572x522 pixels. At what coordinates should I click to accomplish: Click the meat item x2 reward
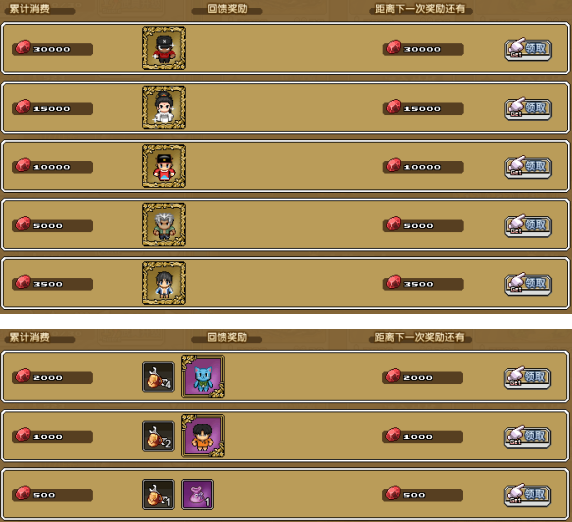point(158,436)
